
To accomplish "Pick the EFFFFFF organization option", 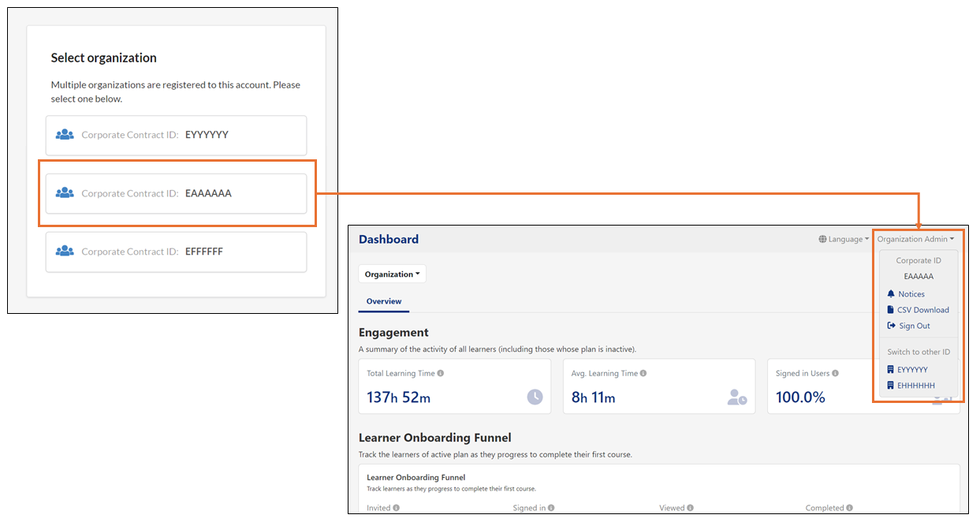I will 176,252.
